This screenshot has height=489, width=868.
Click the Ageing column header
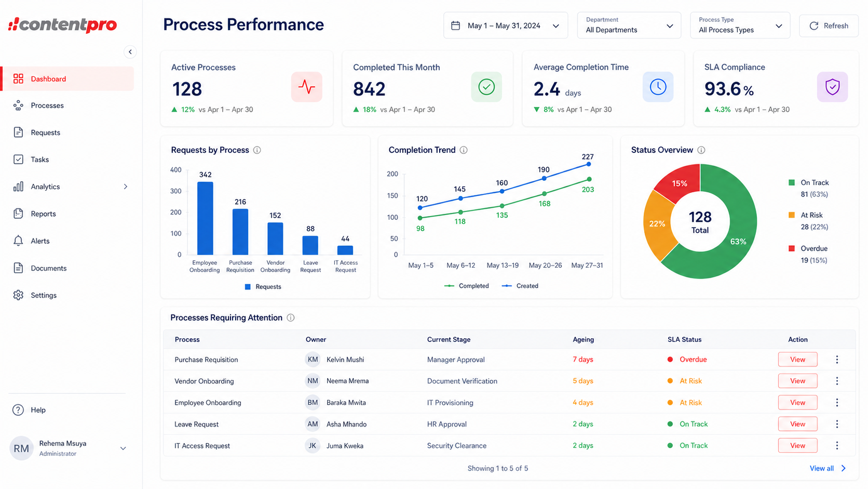(583, 339)
